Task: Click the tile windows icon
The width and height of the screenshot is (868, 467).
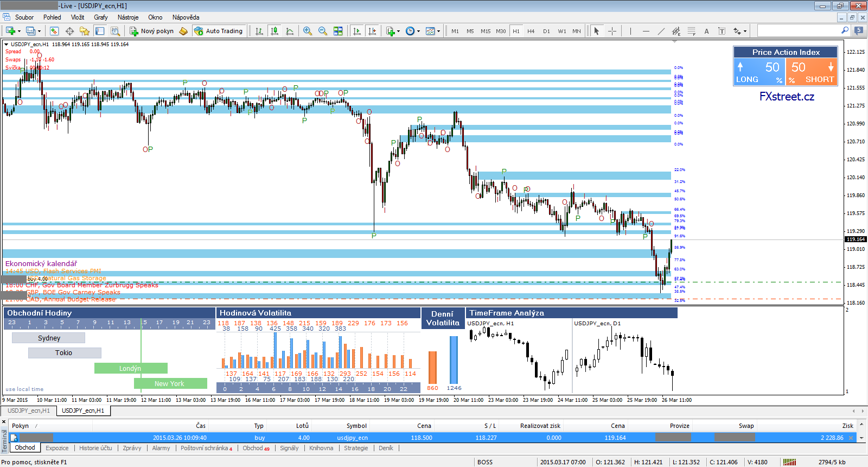Action: [338, 31]
